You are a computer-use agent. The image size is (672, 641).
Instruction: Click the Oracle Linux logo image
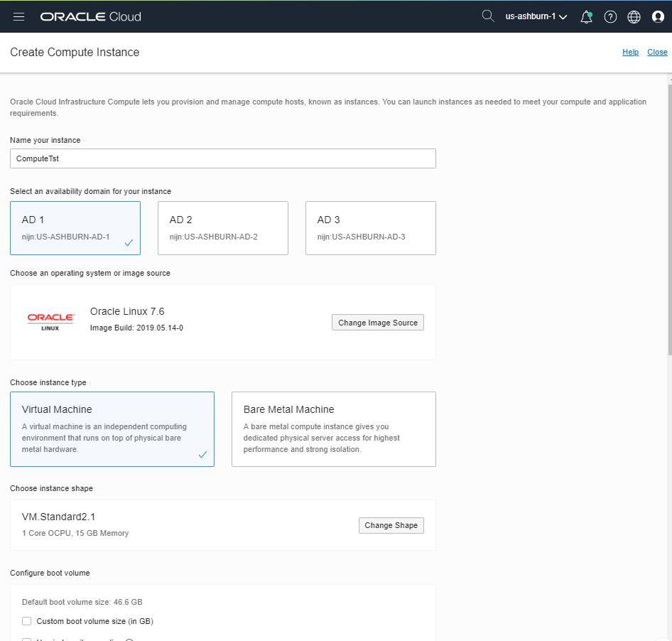50,322
